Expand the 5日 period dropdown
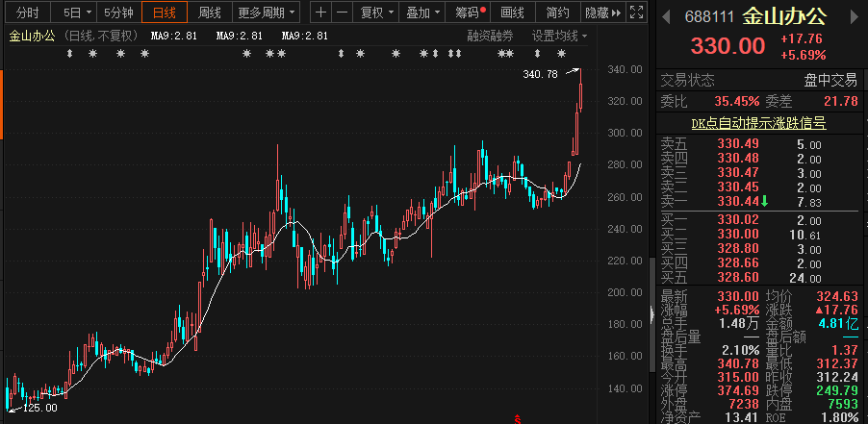Viewport: 868px width, 424px height. click(77, 12)
